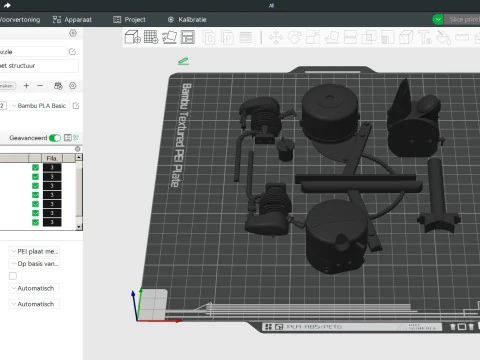Toggle bottommost green checkbox in object list
This screenshot has width=480, height=360.
pyautogui.click(x=35, y=222)
